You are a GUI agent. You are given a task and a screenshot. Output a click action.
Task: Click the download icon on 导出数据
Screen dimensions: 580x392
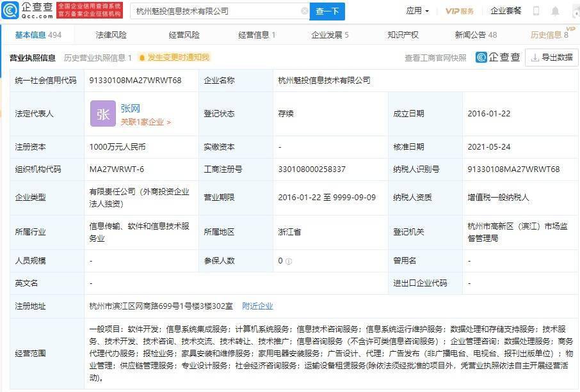(x=535, y=58)
